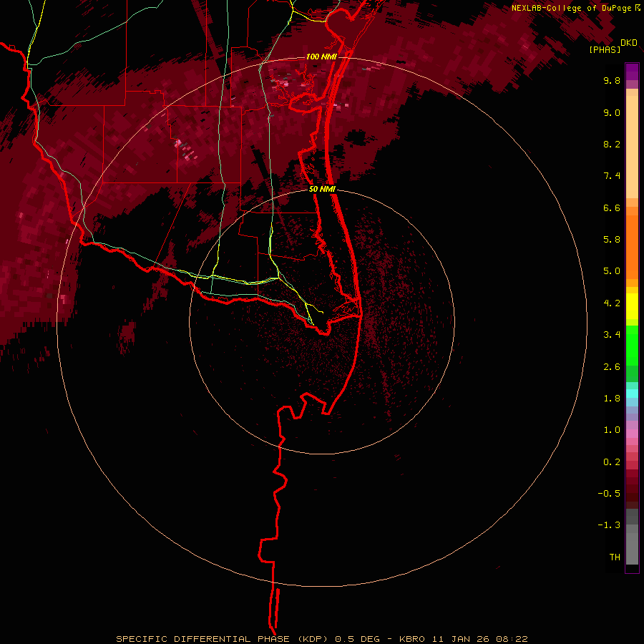Viewport: 644px width, 644px height.
Task: Select the 50 NMI range ring label
Action: click(322, 189)
